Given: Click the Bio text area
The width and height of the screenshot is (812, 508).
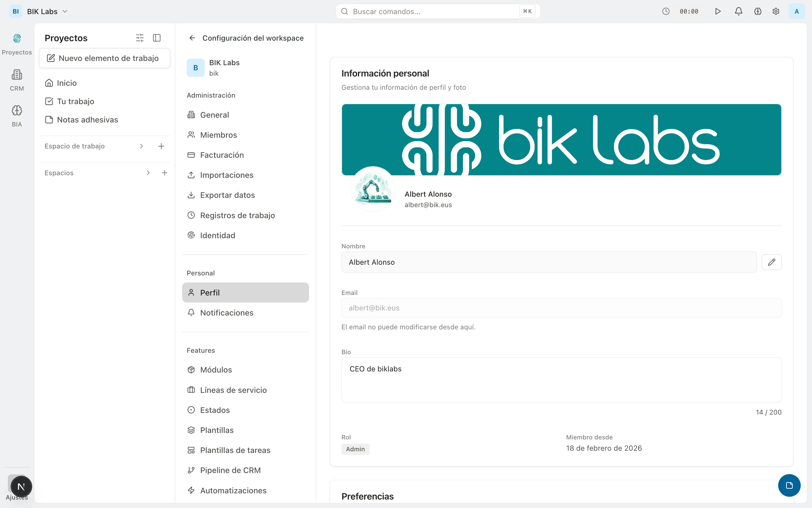Looking at the screenshot, I should click(561, 380).
